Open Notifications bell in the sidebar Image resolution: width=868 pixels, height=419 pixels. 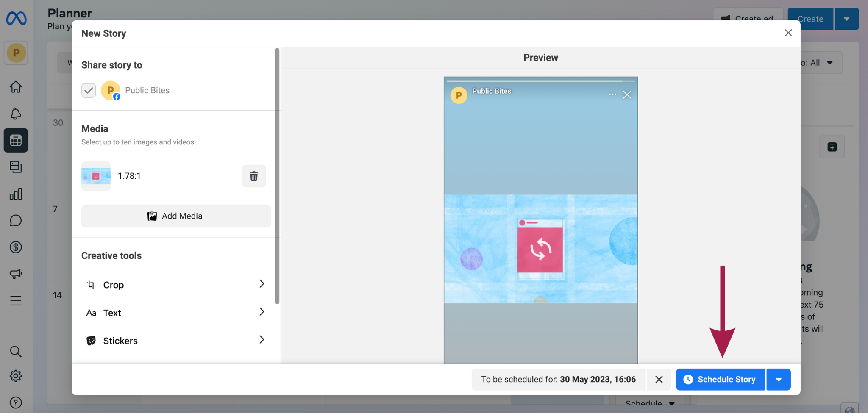coord(16,114)
